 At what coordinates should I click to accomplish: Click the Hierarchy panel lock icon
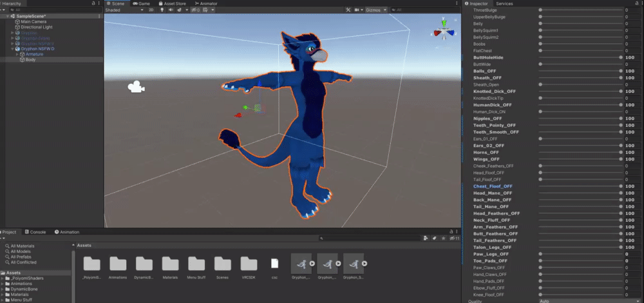point(95,3)
